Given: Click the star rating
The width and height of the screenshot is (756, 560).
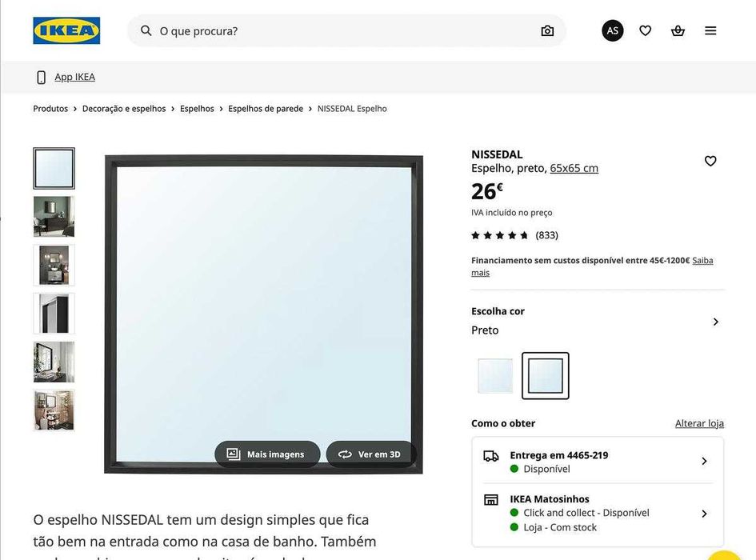Looking at the screenshot, I should pos(499,235).
